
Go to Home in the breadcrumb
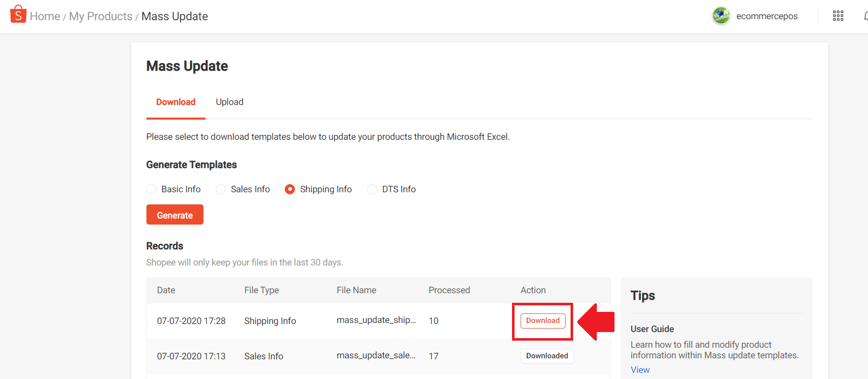(45, 17)
